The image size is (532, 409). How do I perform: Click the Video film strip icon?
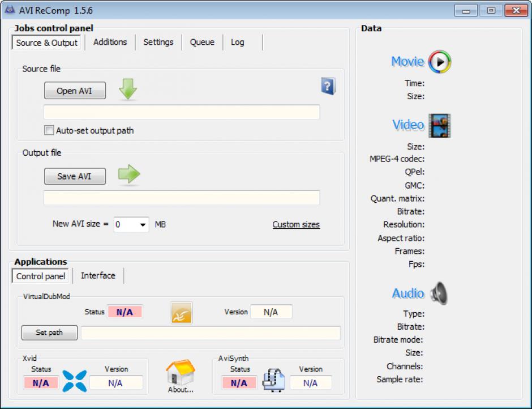[x=439, y=125]
